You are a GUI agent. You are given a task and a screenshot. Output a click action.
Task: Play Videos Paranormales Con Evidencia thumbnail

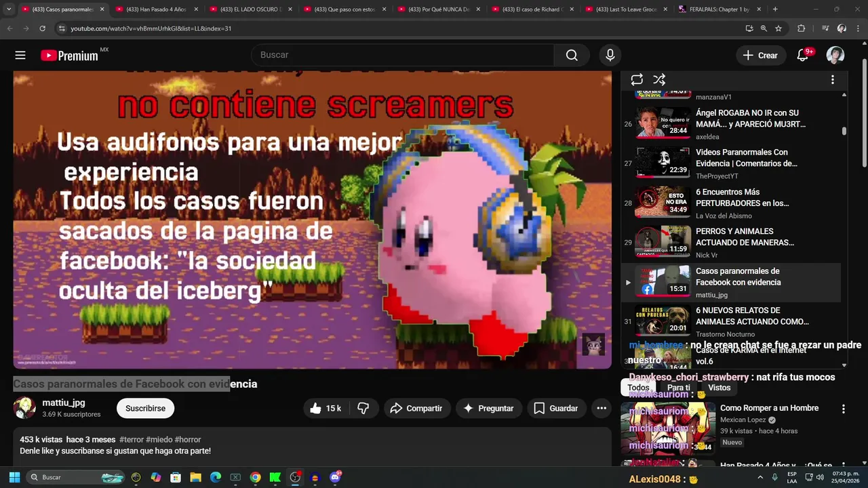point(663,163)
